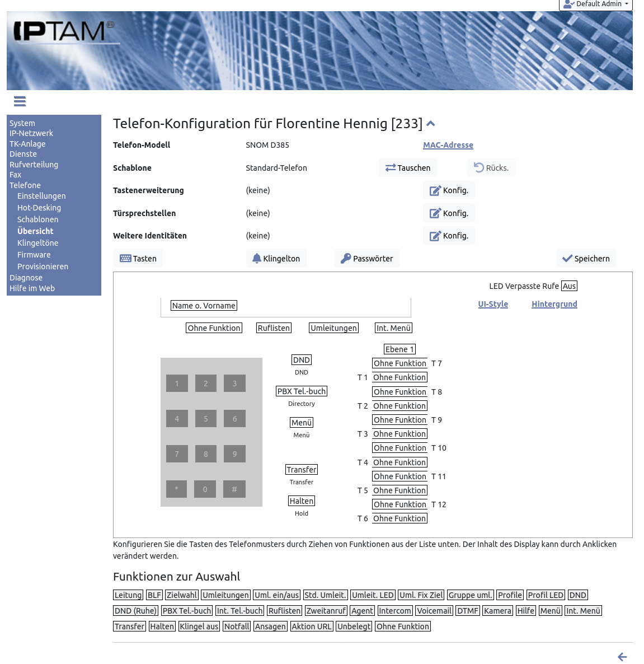Click the Hintergrund link

pyautogui.click(x=554, y=304)
